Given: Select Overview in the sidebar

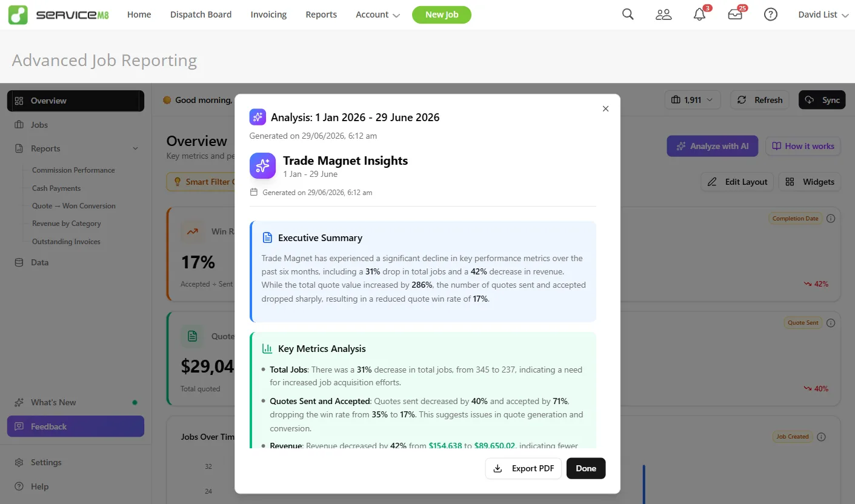Looking at the screenshot, I should coord(76,101).
